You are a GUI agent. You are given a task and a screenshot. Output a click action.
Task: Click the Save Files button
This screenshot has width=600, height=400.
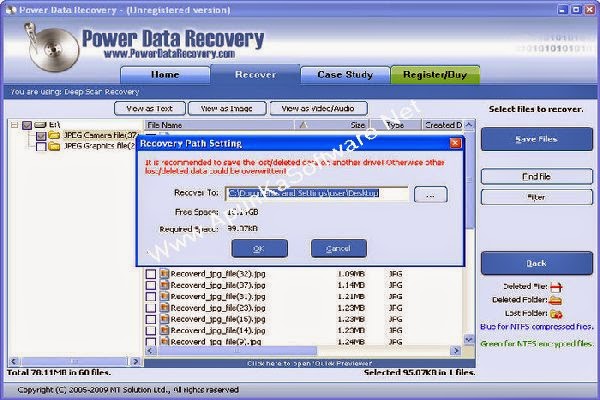coord(536,139)
